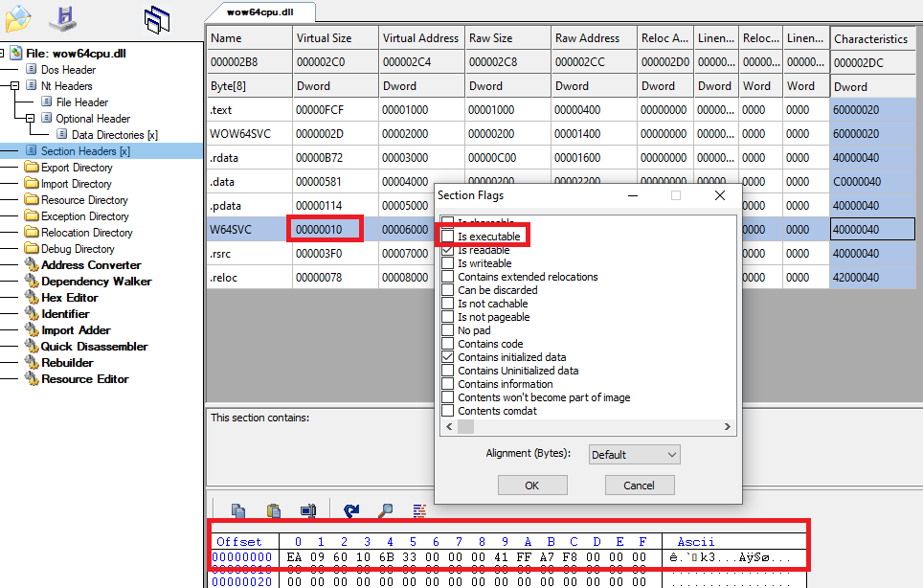Open the Alignment (Bytes) dropdown
Viewport: 923px width, 588px height.
click(x=635, y=454)
